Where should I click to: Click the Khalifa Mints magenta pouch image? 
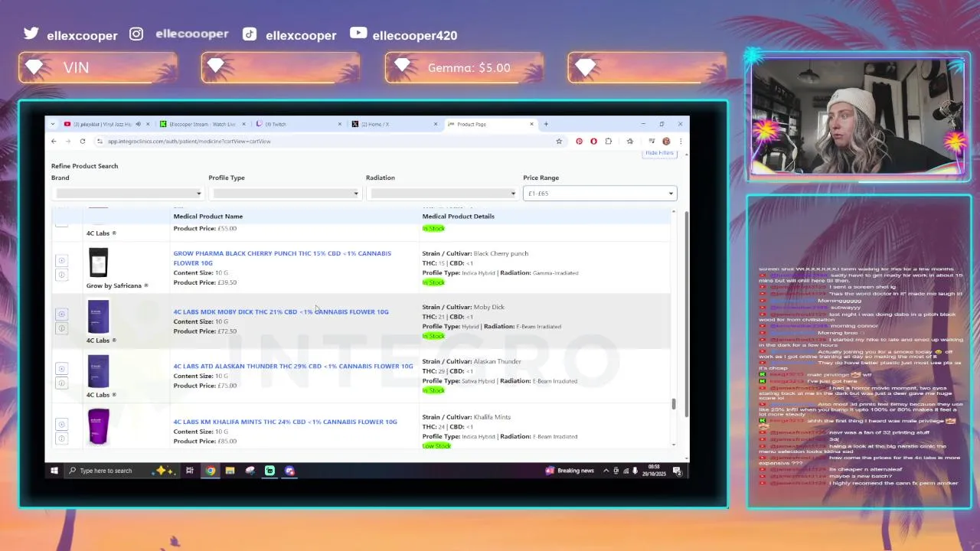pos(98,426)
